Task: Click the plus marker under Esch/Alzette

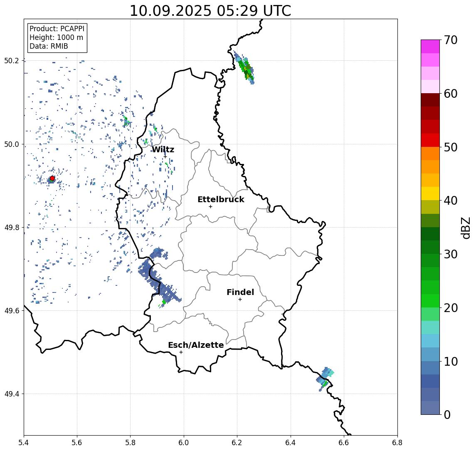Action: [x=181, y=352]
